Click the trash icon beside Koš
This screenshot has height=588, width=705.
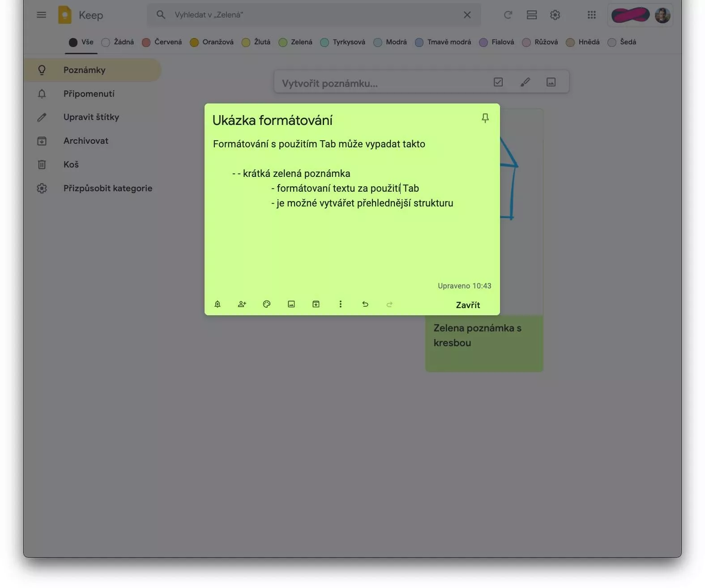pos(42,165)
